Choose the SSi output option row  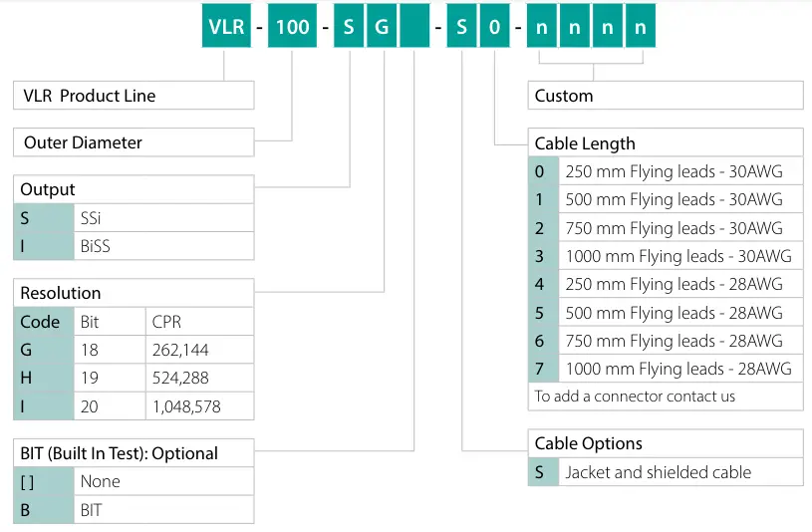134,218
